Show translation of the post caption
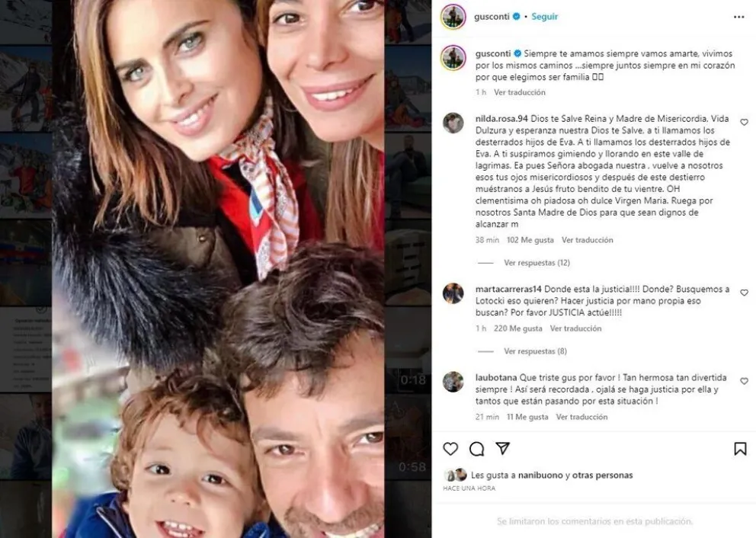The image size is (756, 538). point(519,92)
